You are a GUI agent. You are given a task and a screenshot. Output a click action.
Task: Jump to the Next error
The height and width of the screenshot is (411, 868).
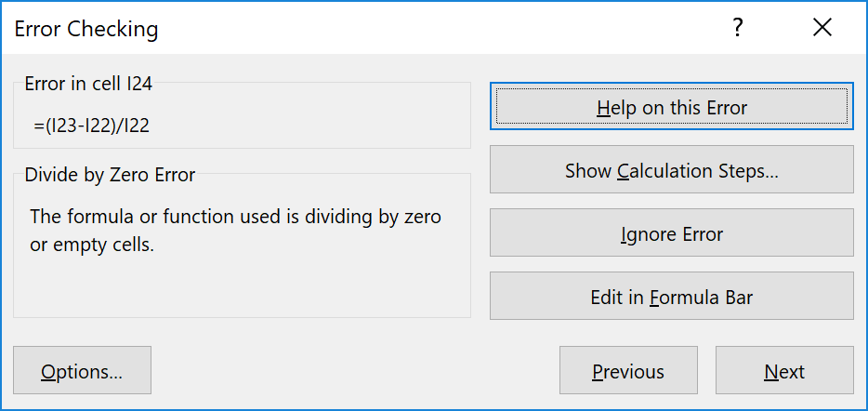point(784,372)
